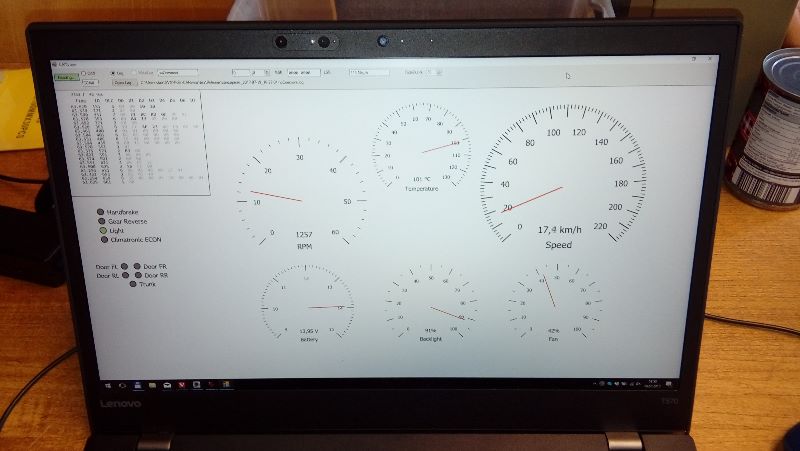The width and height of the screenshot is (800, 451).
Task: Click the Trunk indicator dot
Action: 131,285
